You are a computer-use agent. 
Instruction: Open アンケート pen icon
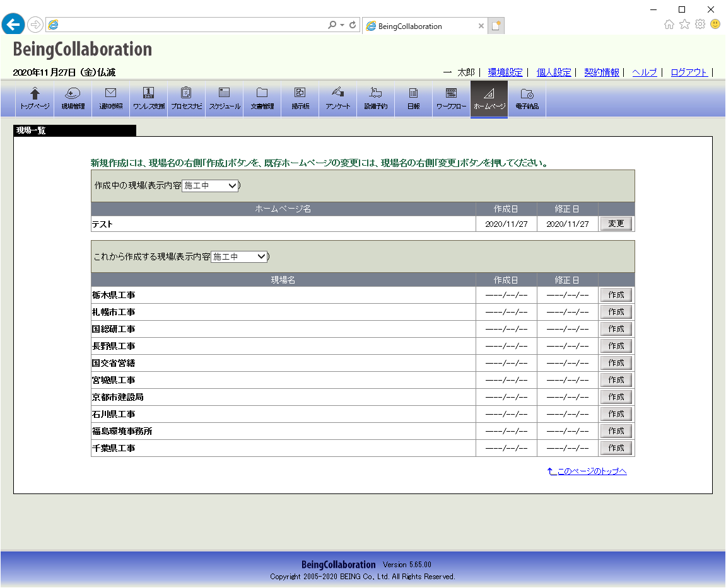(338, 98)
